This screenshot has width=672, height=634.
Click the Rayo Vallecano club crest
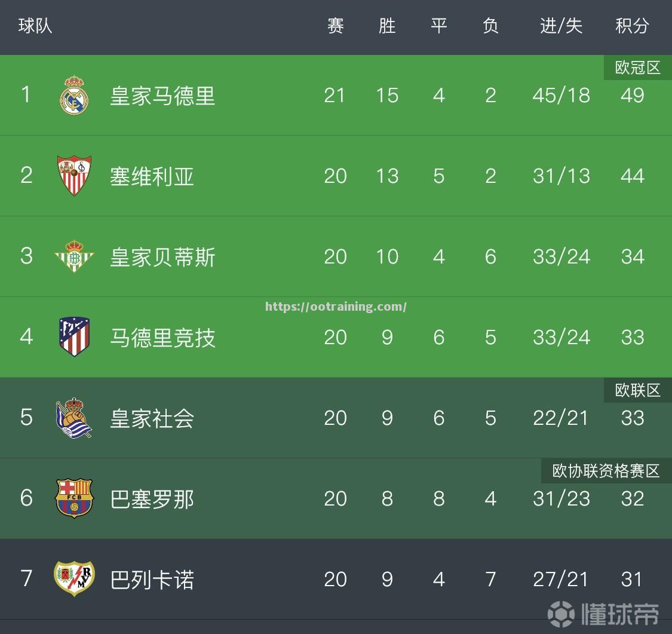point(74,579)
